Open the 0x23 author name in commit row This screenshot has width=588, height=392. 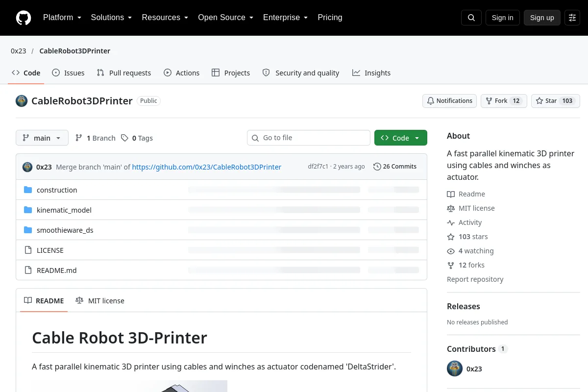click(44, 167)
